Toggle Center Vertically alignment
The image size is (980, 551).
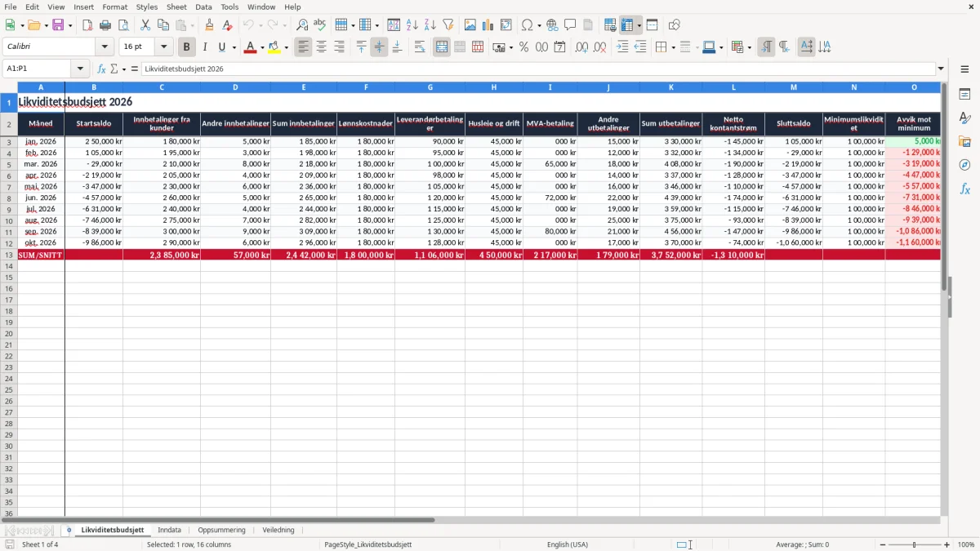point(379,47)
